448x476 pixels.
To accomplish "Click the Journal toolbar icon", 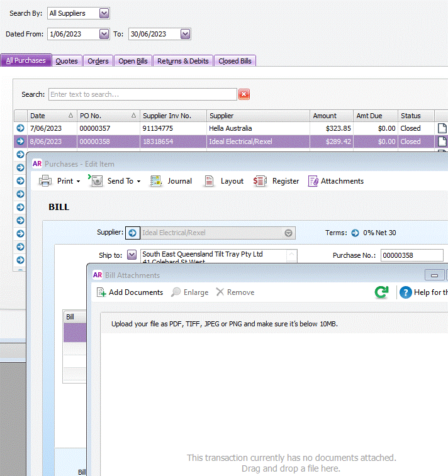I will pos(157,181).
